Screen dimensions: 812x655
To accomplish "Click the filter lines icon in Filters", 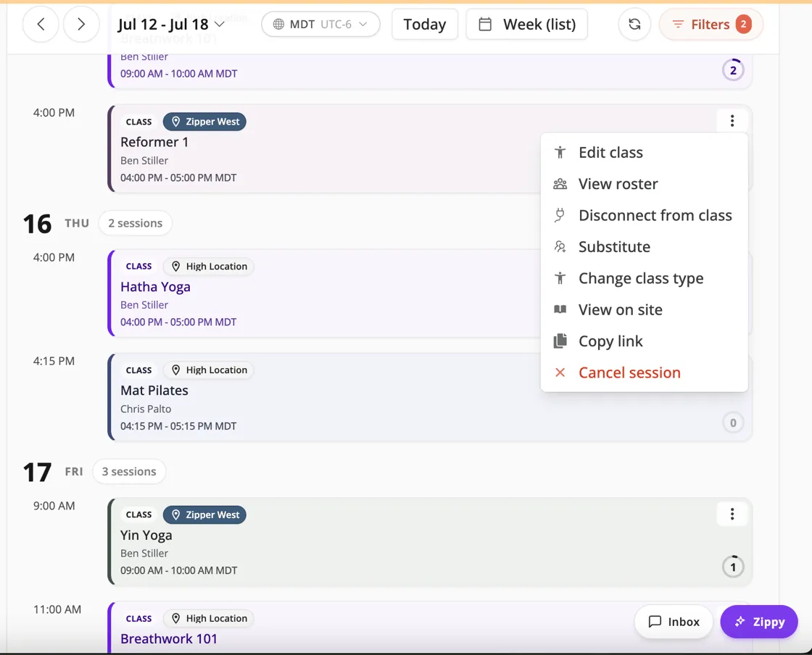I will [678, 25].
